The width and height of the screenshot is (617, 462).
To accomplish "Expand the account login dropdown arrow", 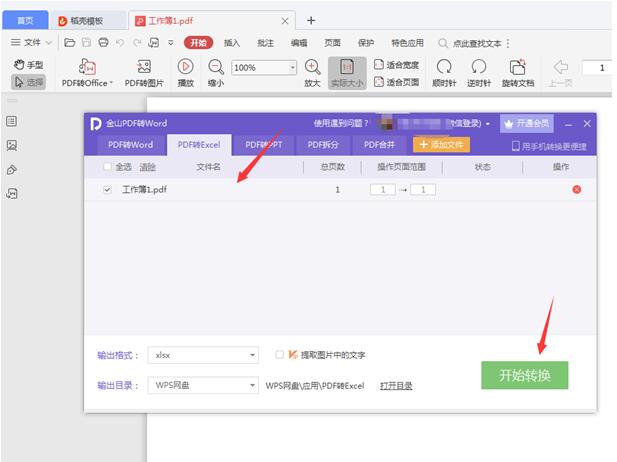I will (x=488, y=124).
